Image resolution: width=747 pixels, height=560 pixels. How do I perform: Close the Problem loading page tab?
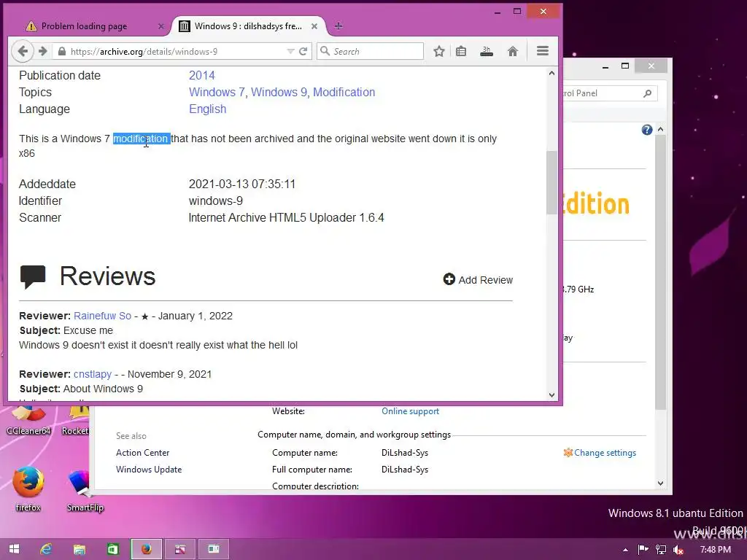(161, 26)
